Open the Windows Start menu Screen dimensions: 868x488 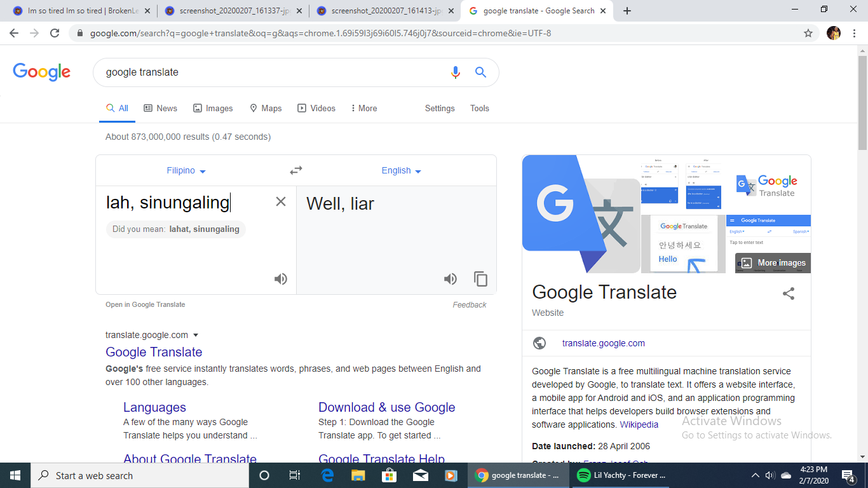pyautogui.click(x=15, y=475)
